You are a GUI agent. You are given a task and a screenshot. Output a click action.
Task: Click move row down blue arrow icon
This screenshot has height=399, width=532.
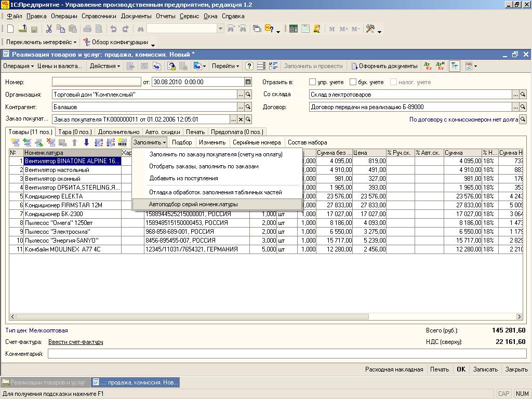click(x=86, y=142)
